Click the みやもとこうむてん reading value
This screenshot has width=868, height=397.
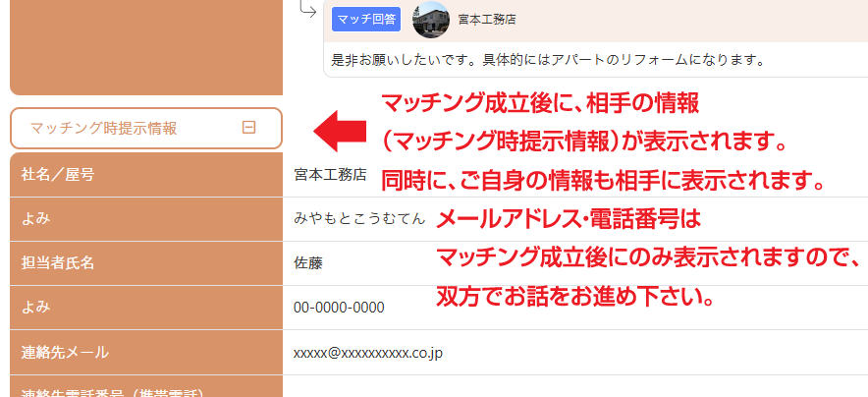pyautogui.click(x=359, y=219)
